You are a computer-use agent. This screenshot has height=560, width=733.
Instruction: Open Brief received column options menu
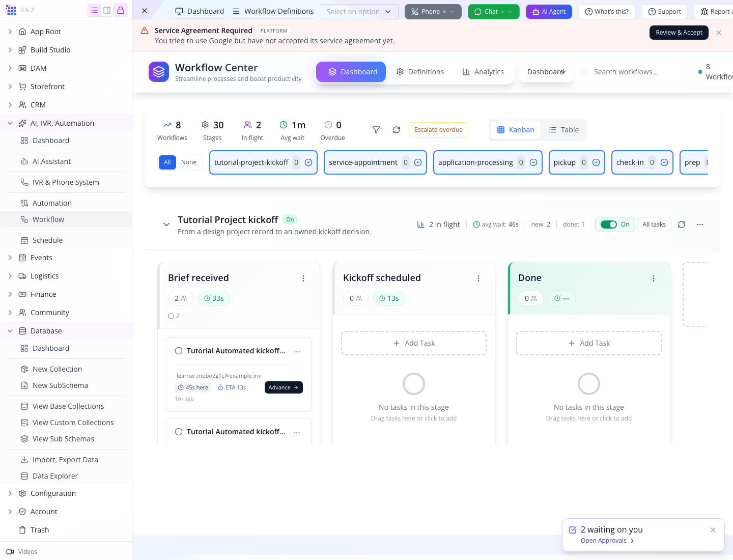pos(303,278)
